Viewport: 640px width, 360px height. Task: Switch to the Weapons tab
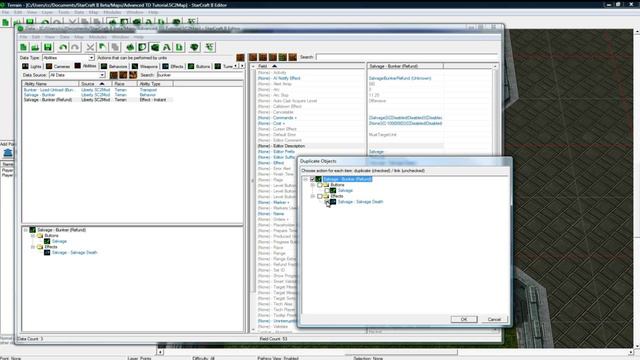coord(145,66)
